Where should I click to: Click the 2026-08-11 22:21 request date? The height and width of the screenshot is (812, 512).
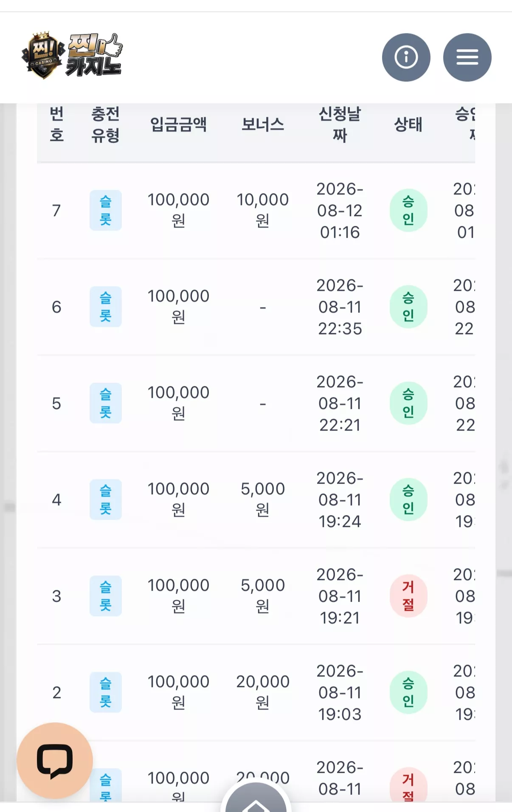[340, 403]
